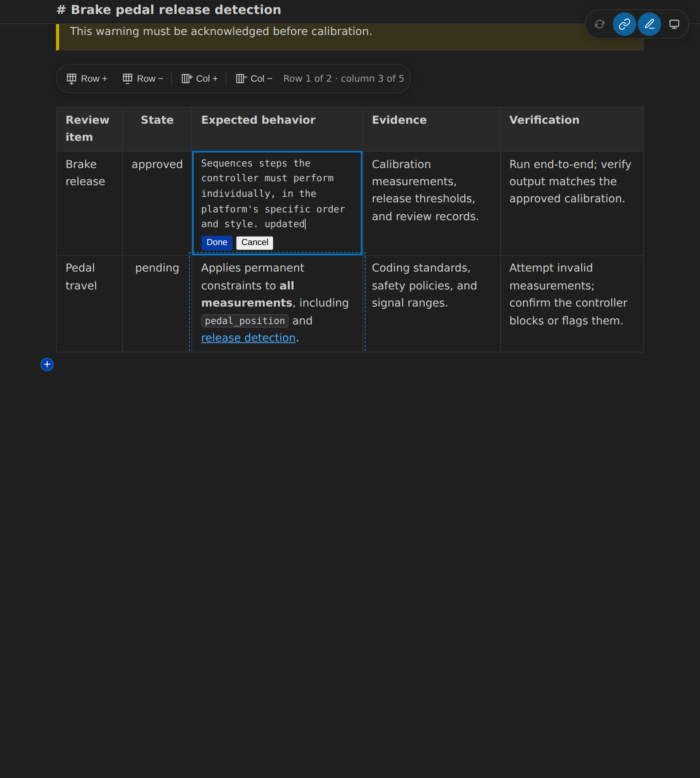
Task: Open the monitor preview icon
Action: tap(674, 24)
